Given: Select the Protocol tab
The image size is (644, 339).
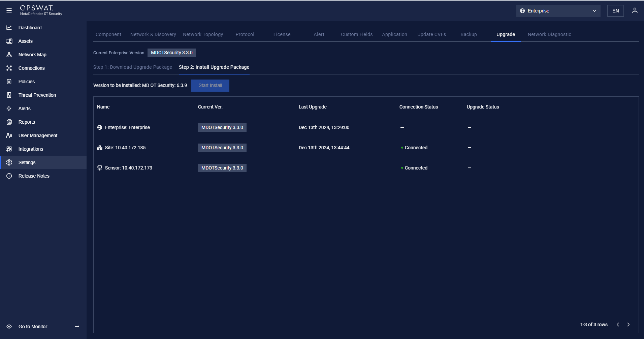Looking at the screenshot, I should coord(245,34).
